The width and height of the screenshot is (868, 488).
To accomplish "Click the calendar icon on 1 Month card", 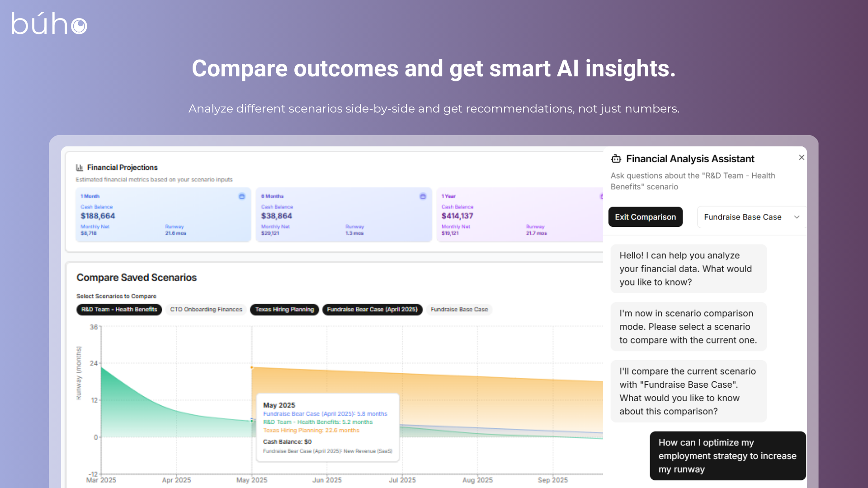I will (242, 196).
